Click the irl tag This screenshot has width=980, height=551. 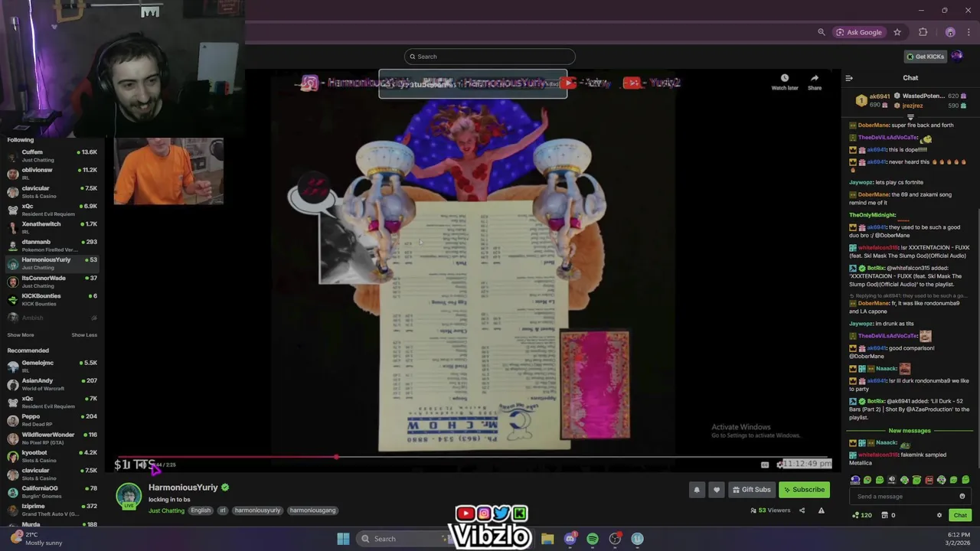[223, 510]
